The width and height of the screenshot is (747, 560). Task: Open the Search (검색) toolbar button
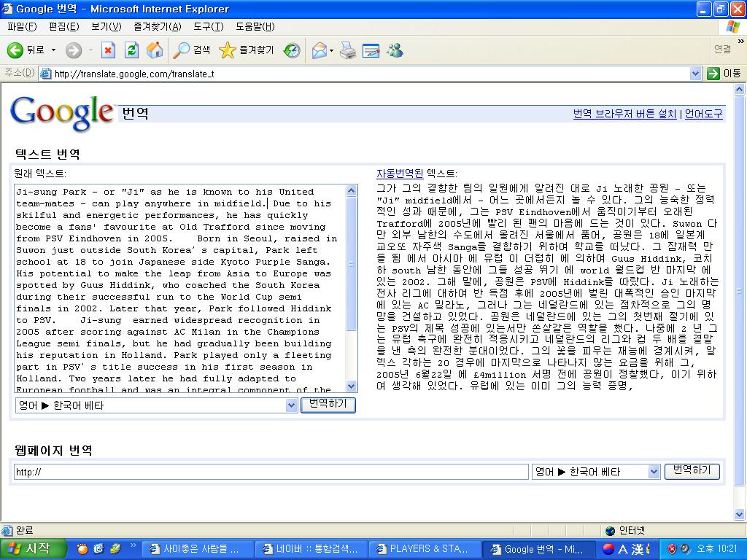click(192, 50)
